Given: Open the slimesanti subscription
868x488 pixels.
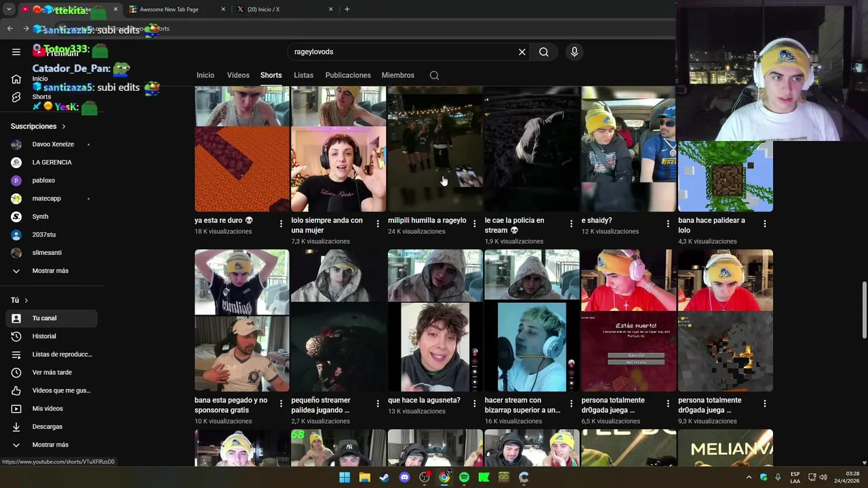Looking at the screenshot, I should (52, 253).
